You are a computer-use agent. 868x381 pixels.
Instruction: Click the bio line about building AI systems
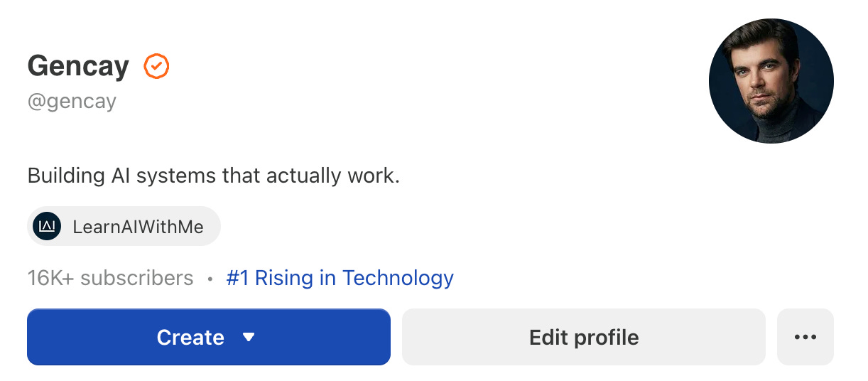(x=214, y=176)
